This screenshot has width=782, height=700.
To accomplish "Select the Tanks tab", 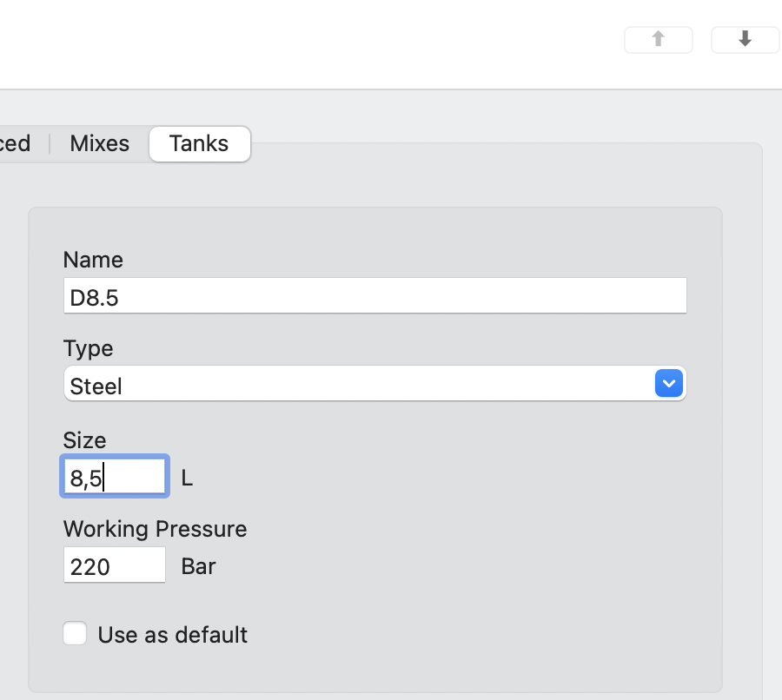I will click(199, 143).
